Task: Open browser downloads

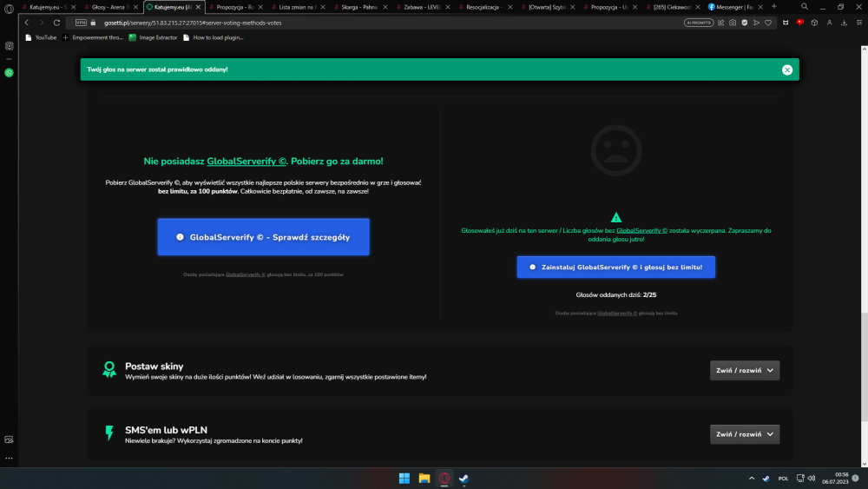Action: click(845, 23)
